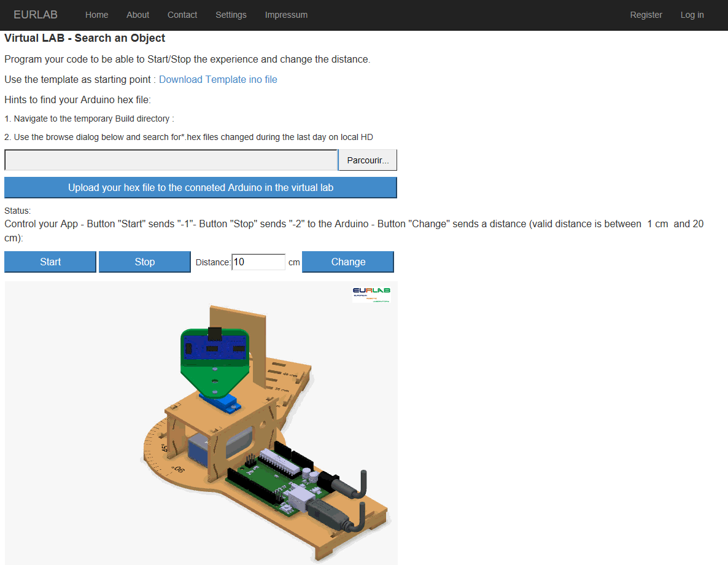
Task: Navigate to the Impressum page
Action: pyautogui.click(x=286, y=15)
